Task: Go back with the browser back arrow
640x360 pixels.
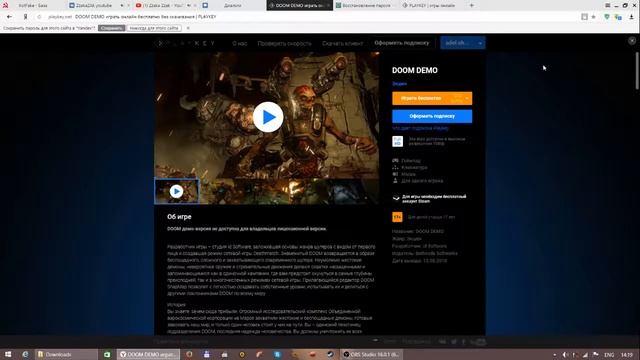Action: pyautogui.click(x=9, y=17)
